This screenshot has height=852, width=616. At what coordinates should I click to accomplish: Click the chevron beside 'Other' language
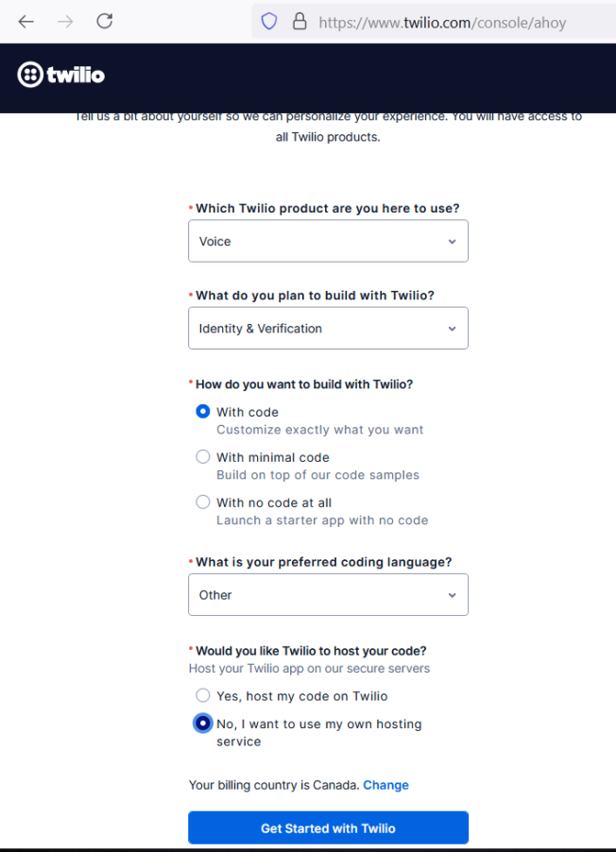click(452, 595)
